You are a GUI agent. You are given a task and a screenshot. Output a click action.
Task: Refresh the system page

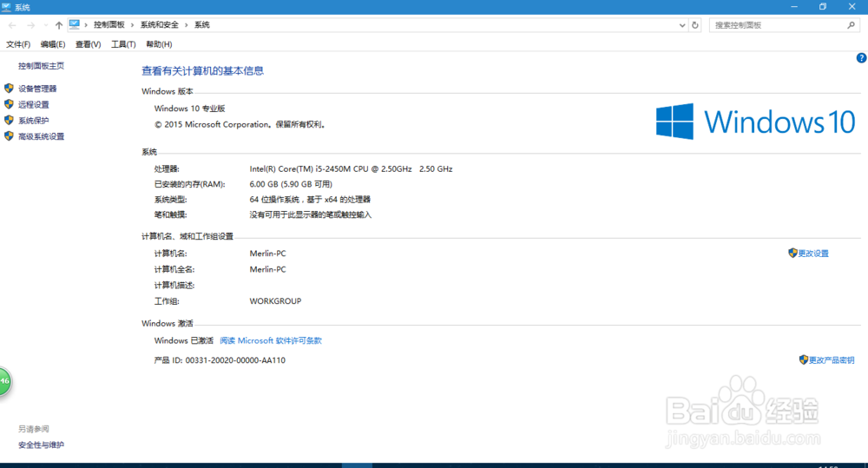(695, 25)
